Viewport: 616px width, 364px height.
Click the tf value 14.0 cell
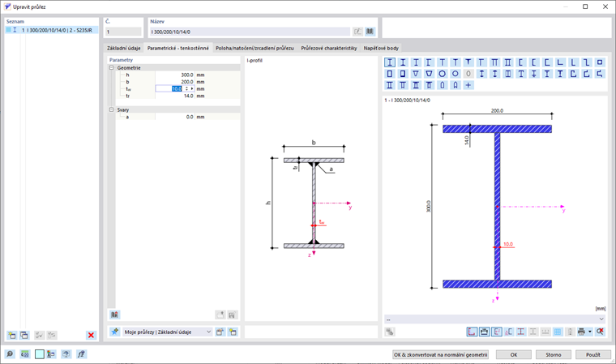pos(175,96)
